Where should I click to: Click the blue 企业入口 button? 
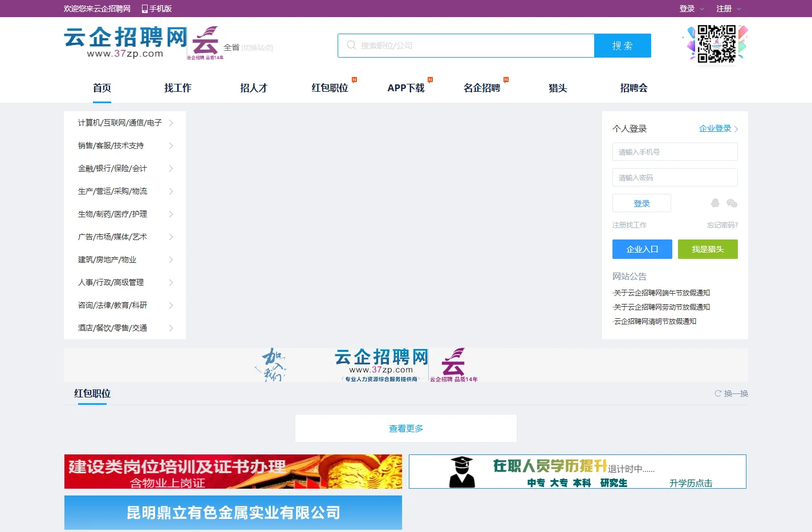(x=642, y=249)
